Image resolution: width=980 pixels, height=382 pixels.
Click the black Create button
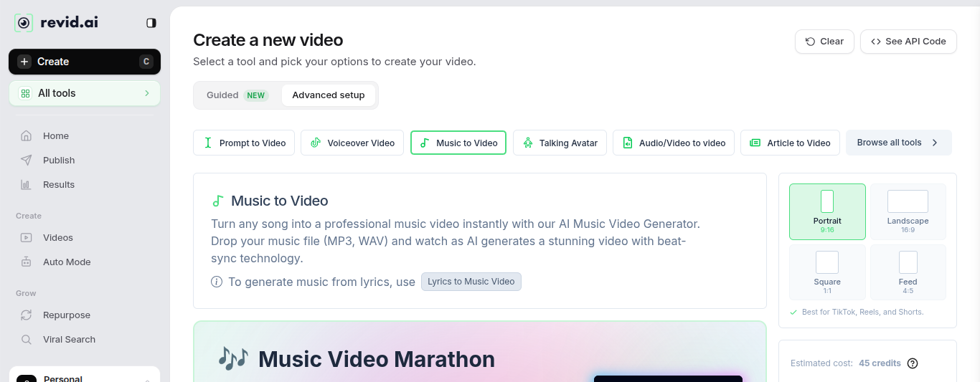point(85,62)
